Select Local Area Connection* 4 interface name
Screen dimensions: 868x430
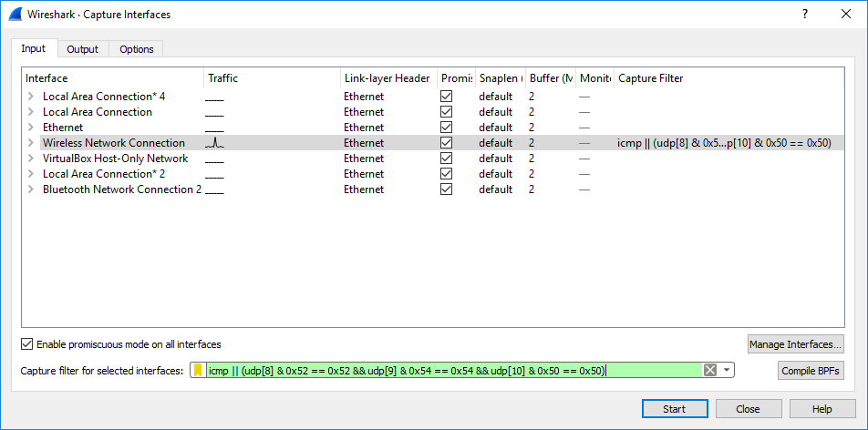pyautogui.click(x=104, y=97)
